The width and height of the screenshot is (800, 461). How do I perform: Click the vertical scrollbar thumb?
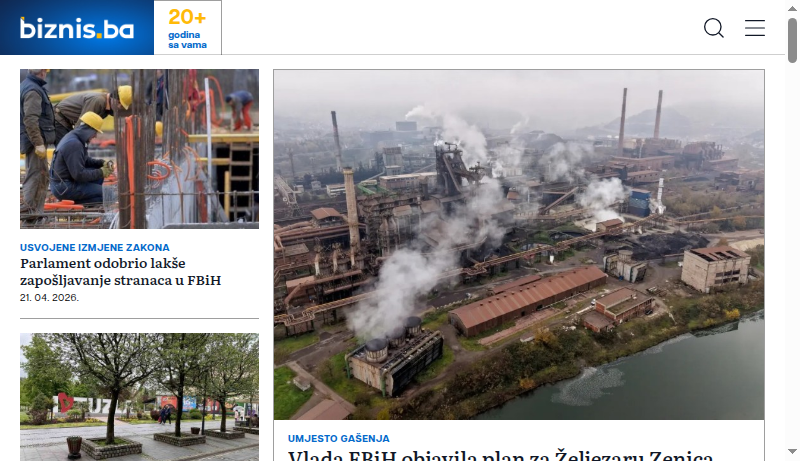pyautogui.click(x=792, y=40)
